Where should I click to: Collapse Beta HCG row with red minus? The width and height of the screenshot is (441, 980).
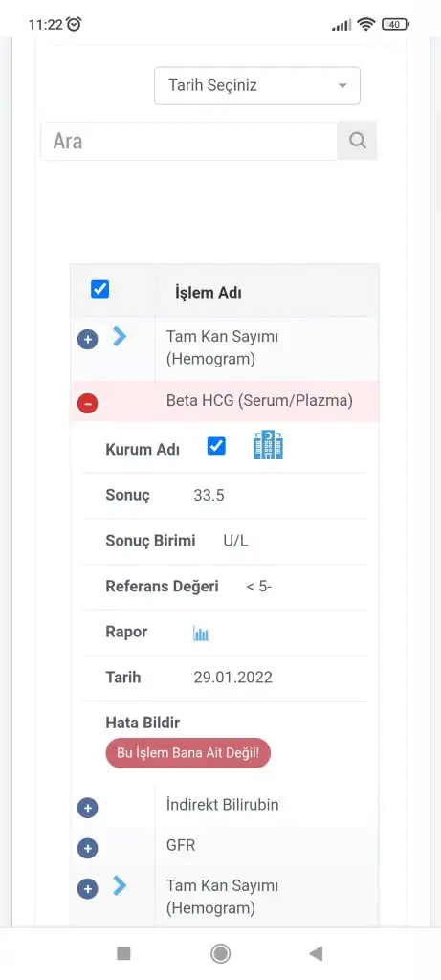coord(87,404)
